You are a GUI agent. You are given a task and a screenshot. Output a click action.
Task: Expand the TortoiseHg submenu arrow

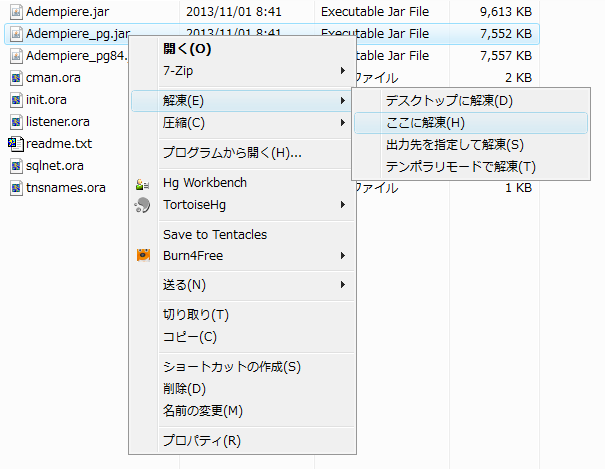click(342, 204)
